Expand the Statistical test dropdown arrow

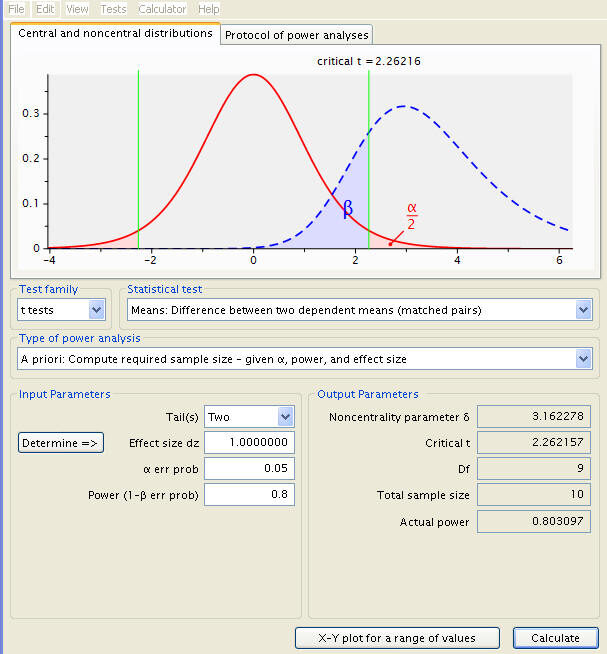[x=583, y=310]
